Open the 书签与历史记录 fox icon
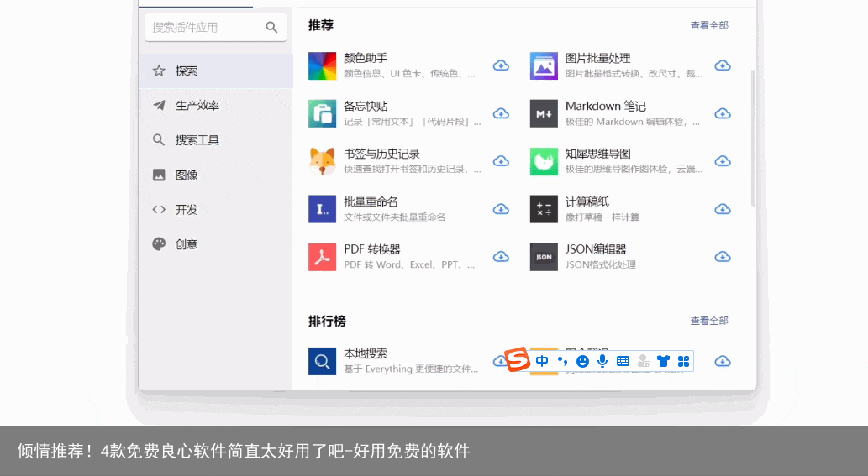 coord(322,161)
